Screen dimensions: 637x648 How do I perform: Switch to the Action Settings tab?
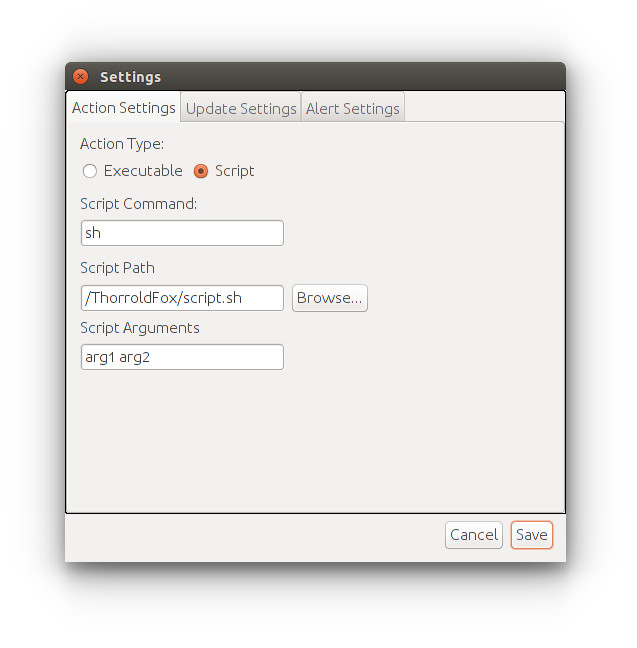pos(124,107)
